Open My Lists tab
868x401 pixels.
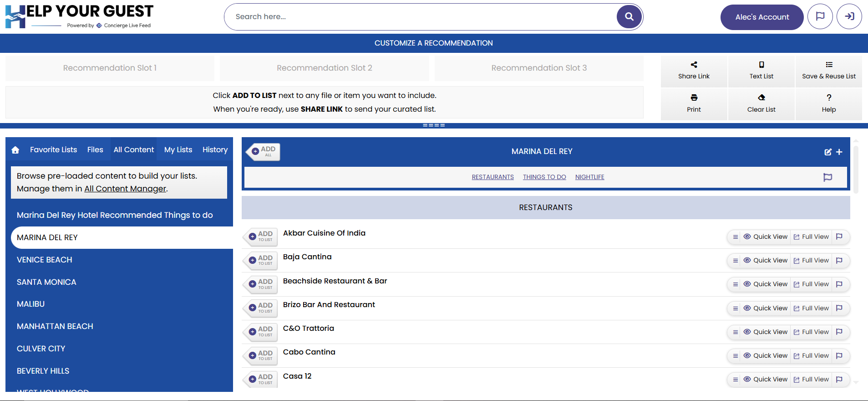pyautogui.click(x=178, y=150)
